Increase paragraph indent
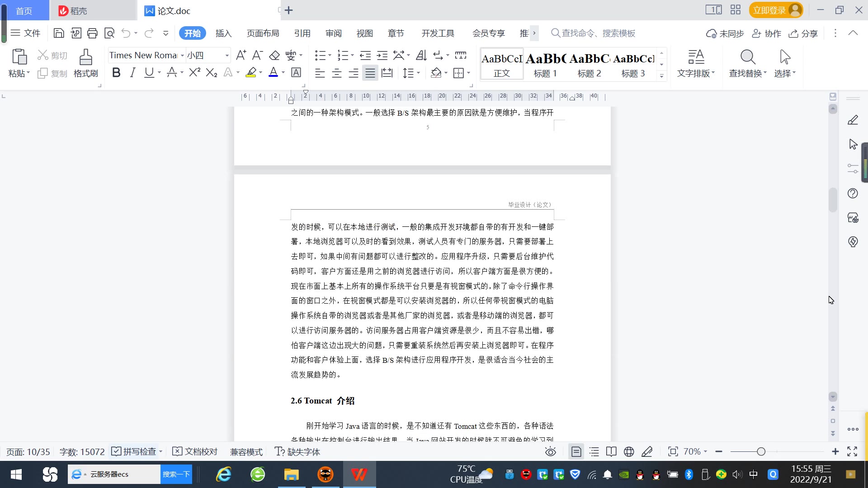The width and height of the screenshot is (868, 488). point(382,55)
